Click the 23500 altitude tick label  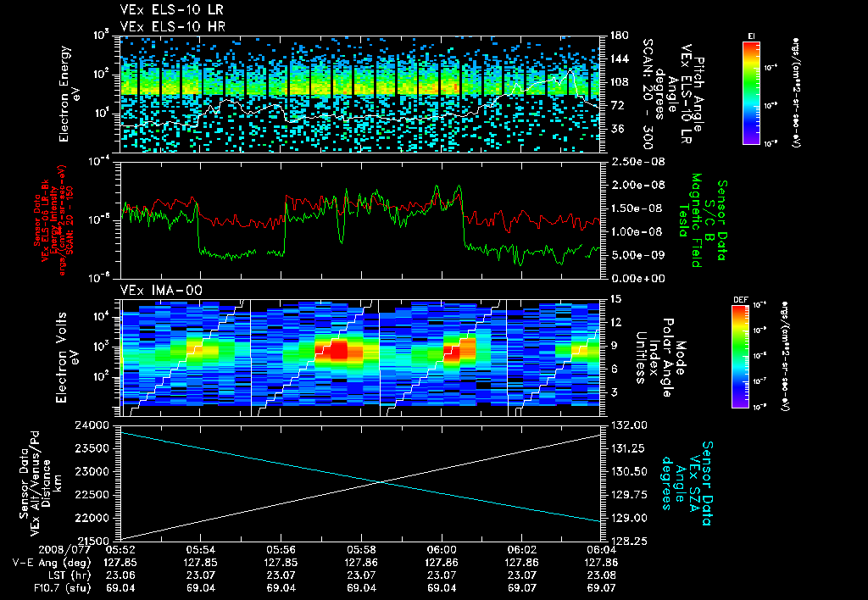coord(91,448)
